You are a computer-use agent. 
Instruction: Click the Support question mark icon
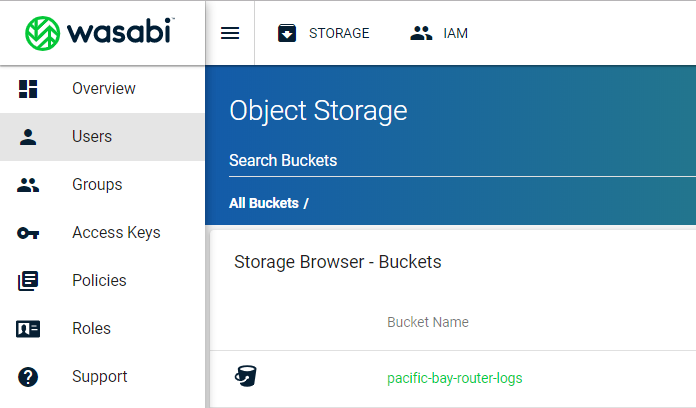tap(28, 377)
